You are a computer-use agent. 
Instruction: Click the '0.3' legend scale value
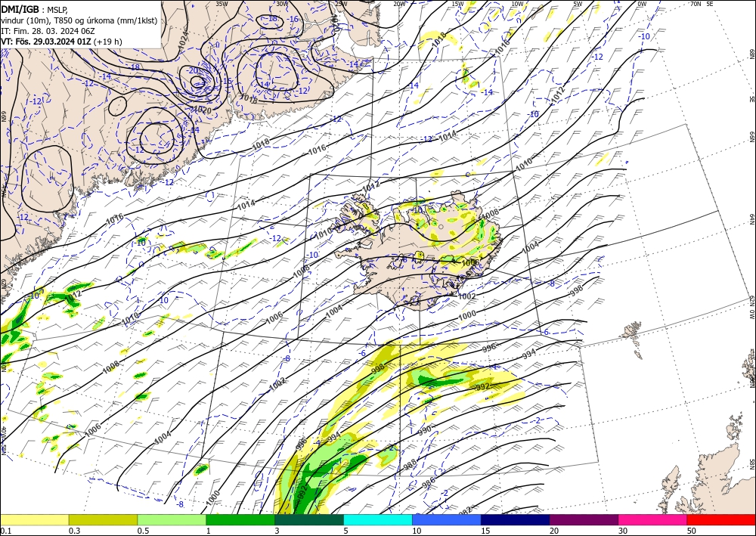(x=74, y=531)
